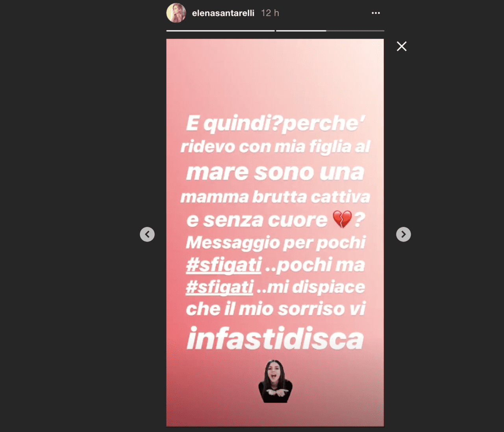This screenshot has height=432, width=504.
Task: Jump to the first story progress segment
Action: click(x=220, y=30)
